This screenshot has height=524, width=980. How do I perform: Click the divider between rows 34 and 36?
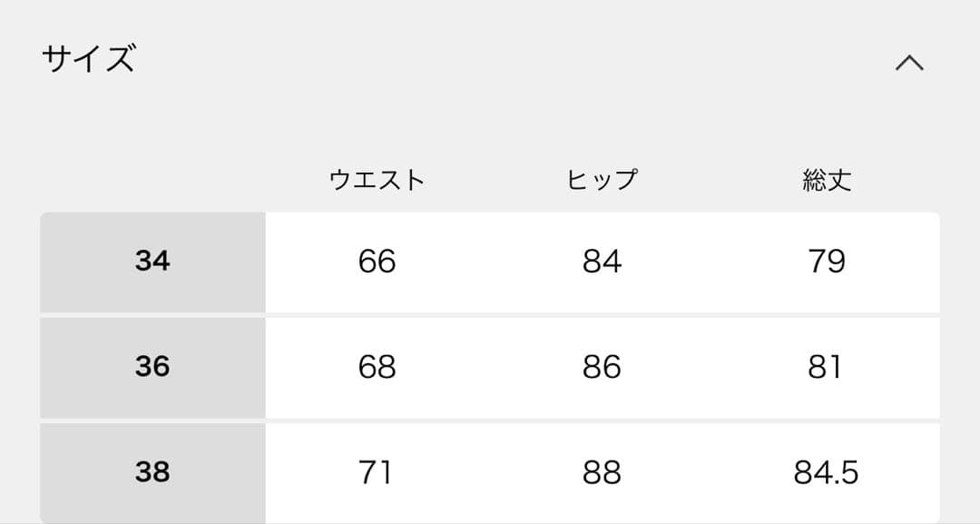(x=490, y=314)
